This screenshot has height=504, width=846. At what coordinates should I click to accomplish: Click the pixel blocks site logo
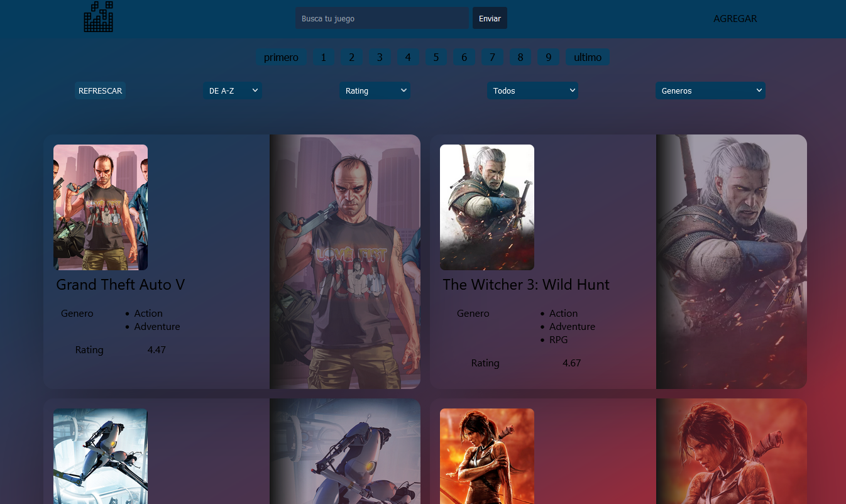click(x=99, y=17)
